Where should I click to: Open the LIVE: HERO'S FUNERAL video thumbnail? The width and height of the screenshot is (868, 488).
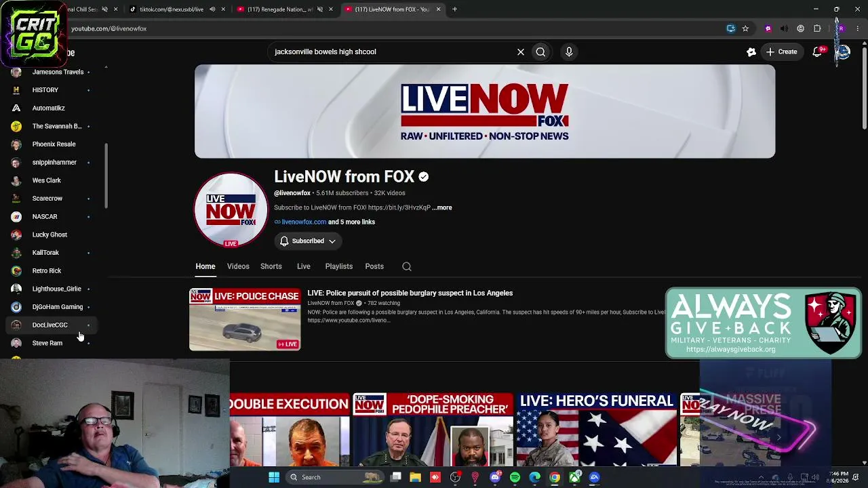(x=597, y=430)
